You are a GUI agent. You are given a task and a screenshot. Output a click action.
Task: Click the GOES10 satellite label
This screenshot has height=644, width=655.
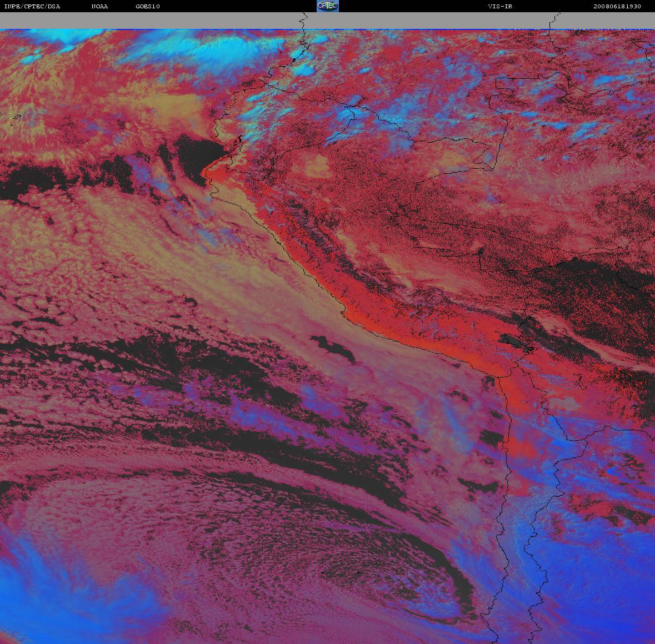click(x=147, y=6)
